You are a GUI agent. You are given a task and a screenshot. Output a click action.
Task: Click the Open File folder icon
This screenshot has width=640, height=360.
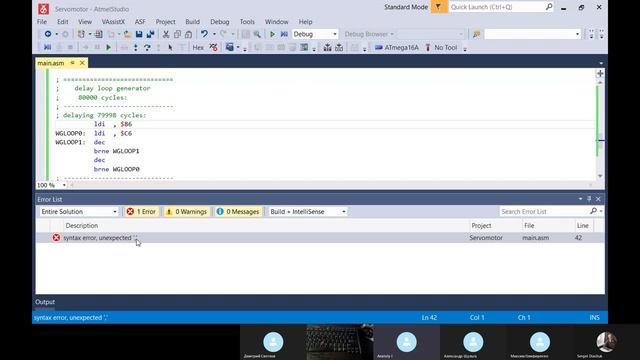127,34
